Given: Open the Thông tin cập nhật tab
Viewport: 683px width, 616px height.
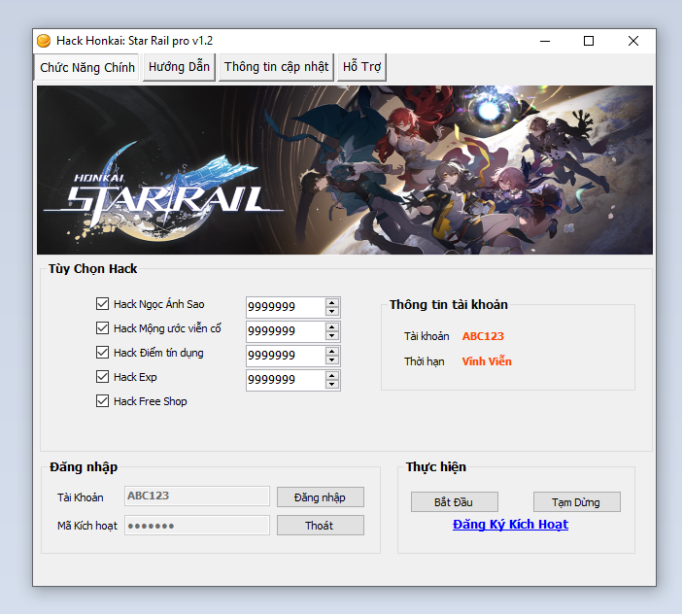Looking at the screenshot, I should point(276,67).
